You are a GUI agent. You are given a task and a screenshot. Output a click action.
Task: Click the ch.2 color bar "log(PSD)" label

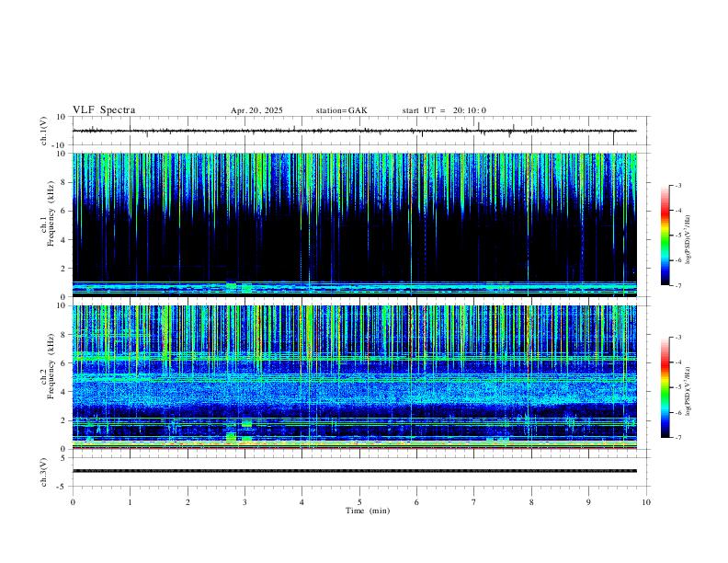click(x=688, y=391)
